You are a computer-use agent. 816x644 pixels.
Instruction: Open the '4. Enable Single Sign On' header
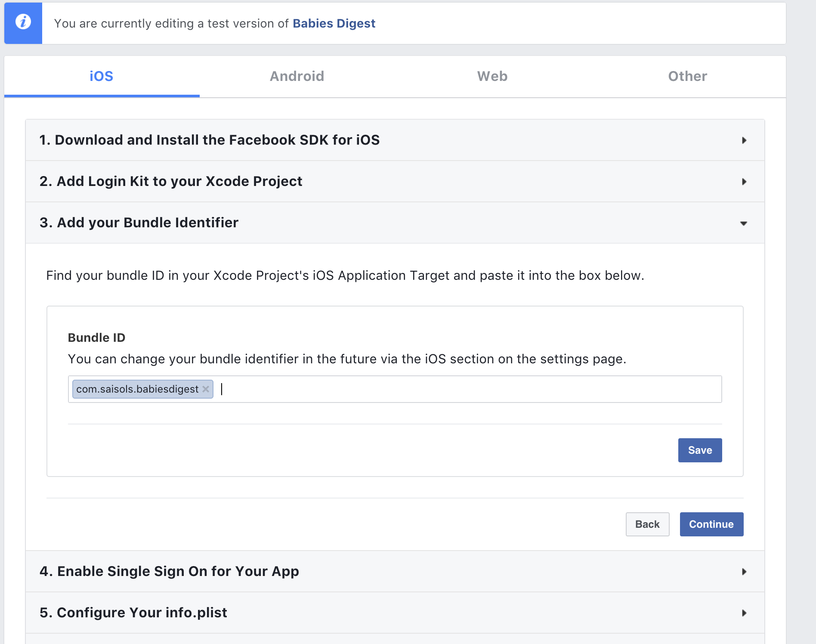tap(395, 572)
